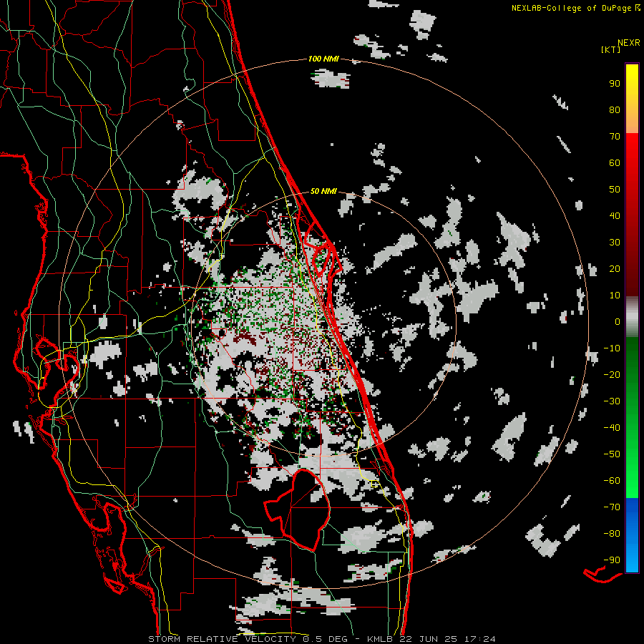Click the 0 scale value
The height and width of the screenshot is (644, 644).
tap(618, 321)
